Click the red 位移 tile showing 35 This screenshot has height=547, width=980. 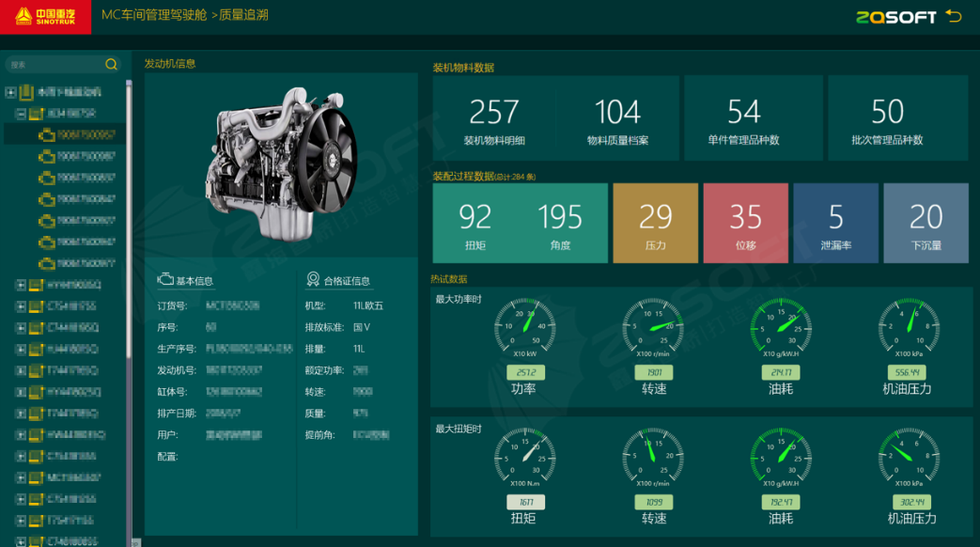coord(745,223)
